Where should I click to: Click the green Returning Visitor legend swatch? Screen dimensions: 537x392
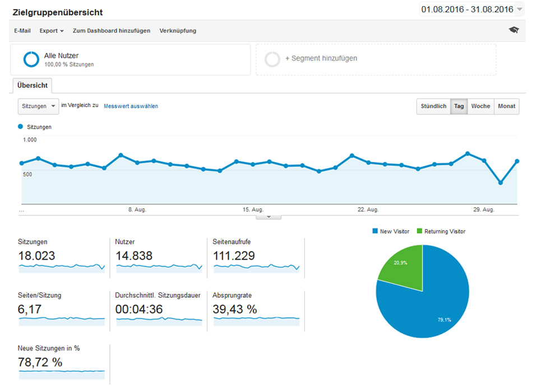click(419, 231)
